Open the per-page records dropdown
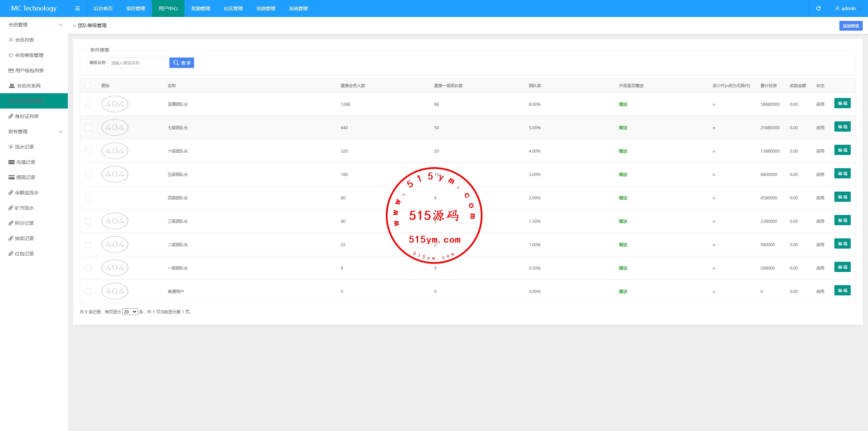 130,312
